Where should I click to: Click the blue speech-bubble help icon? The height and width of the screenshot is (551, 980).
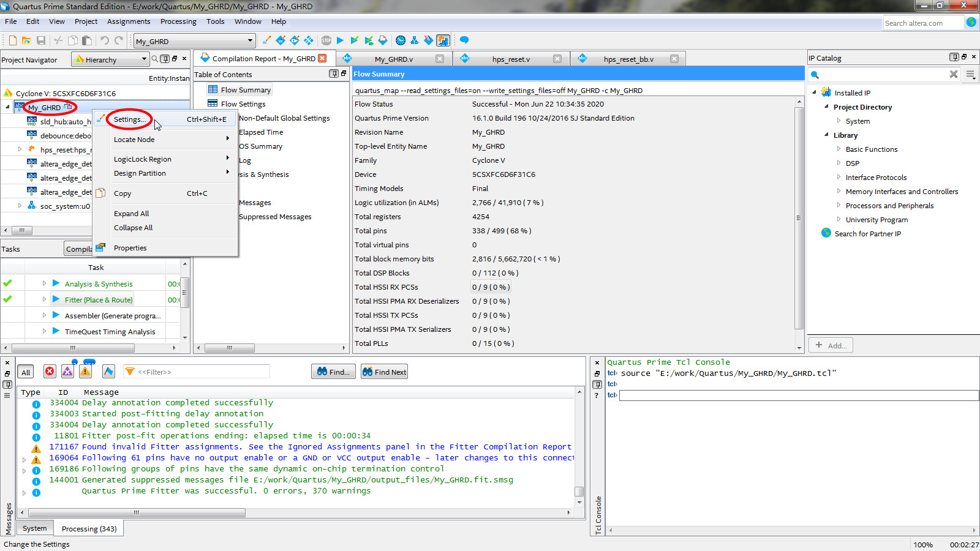point(464,40)
